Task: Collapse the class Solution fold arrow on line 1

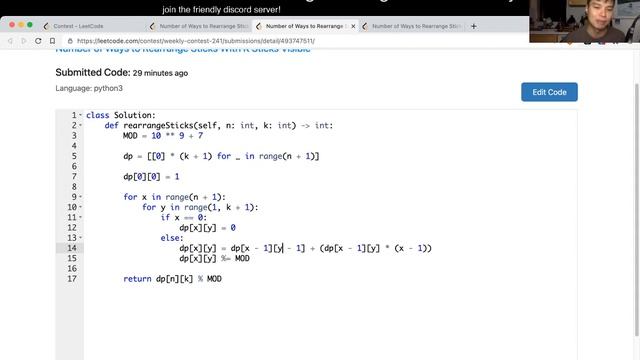Action: [80, 115]
